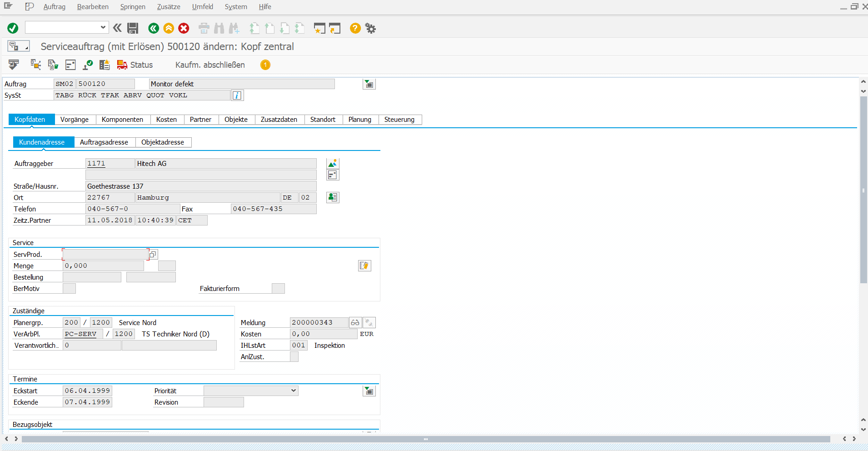
Task: Switch to the Vorgänge tab
Action: coord(75,120)
